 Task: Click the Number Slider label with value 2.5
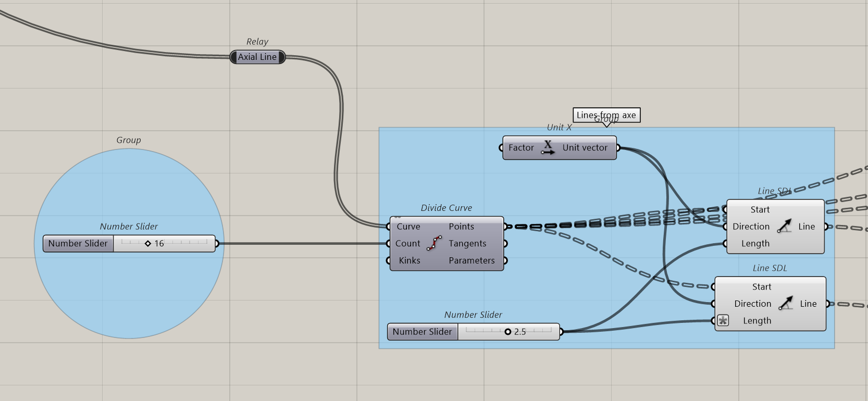pos(423,332)
